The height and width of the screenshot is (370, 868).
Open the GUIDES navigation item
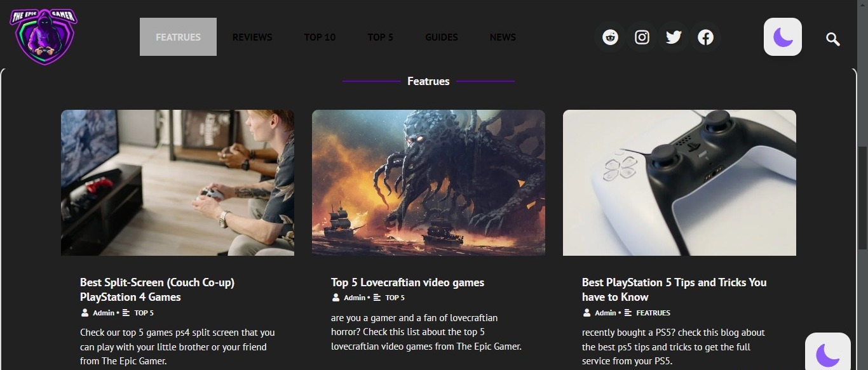point(442,37)
